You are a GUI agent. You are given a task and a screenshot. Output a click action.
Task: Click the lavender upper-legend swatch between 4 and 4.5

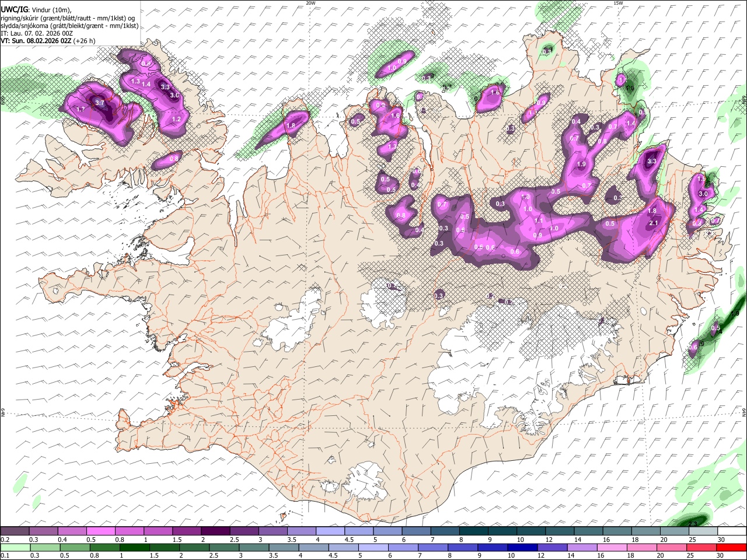click(330, 531)
